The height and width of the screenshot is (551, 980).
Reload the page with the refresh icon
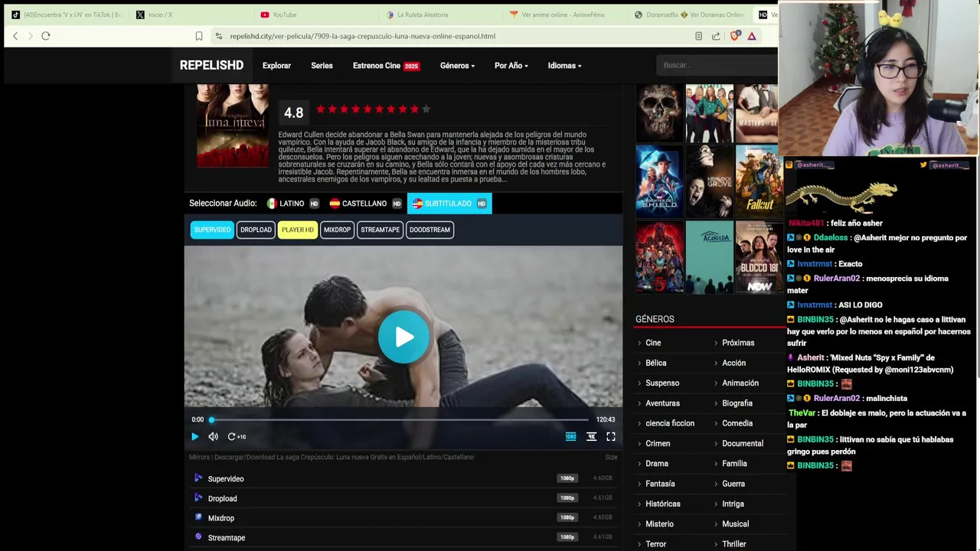pyautogui.click(x=46, y=36)
